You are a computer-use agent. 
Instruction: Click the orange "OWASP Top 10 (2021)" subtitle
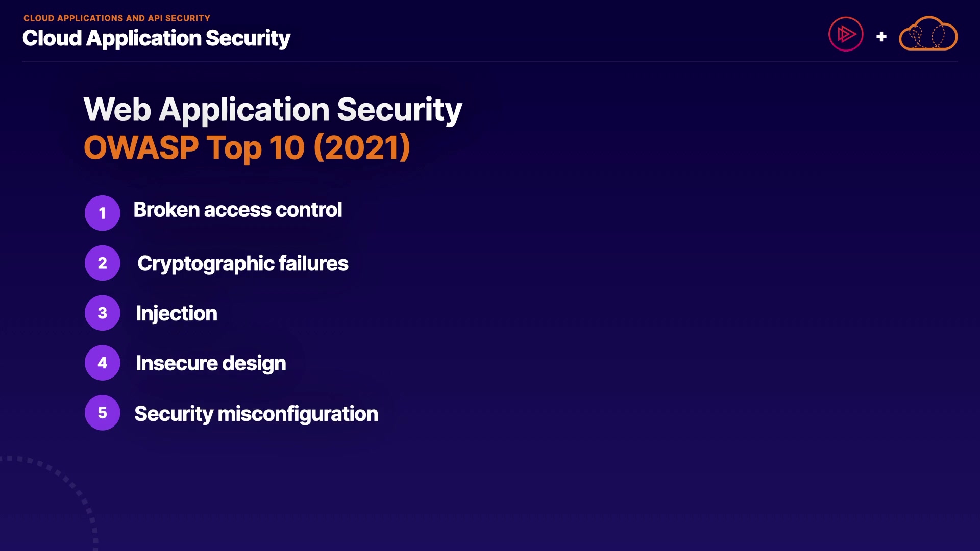247,147
